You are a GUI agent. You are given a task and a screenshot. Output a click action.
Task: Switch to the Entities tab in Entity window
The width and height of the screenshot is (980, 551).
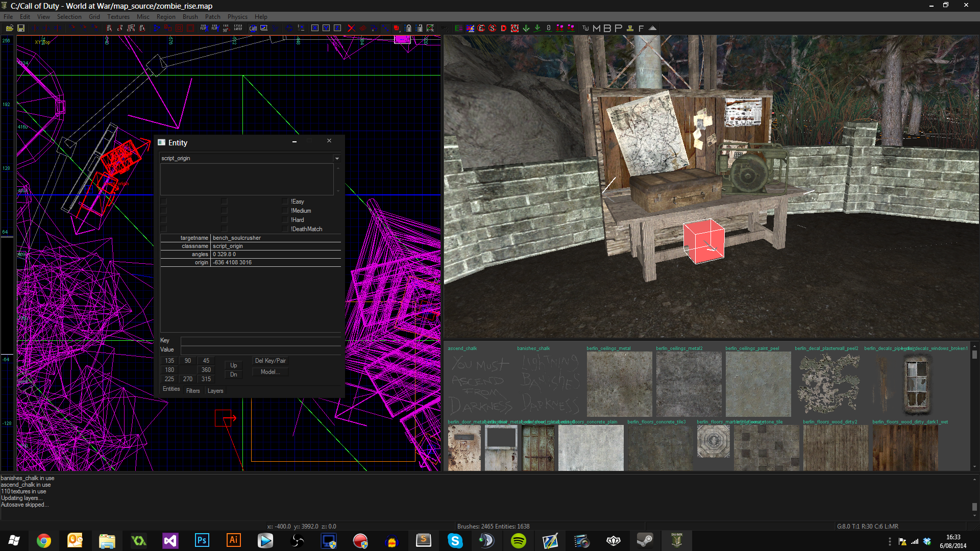[x=171, y=389]
